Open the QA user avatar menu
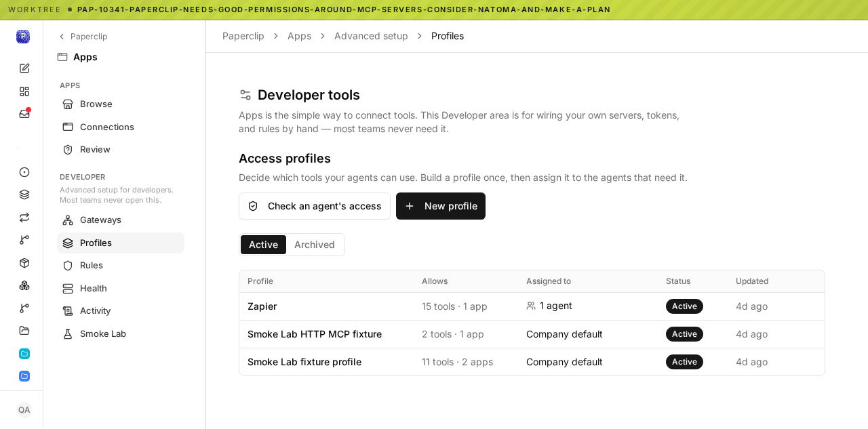This screenshot has height=429, width=868. (24, 410)
